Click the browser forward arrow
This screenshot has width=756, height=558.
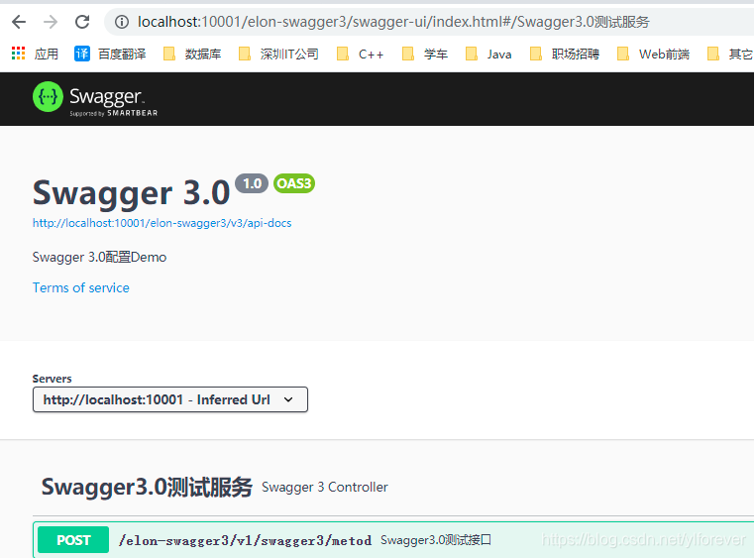(x=51, y=22)
